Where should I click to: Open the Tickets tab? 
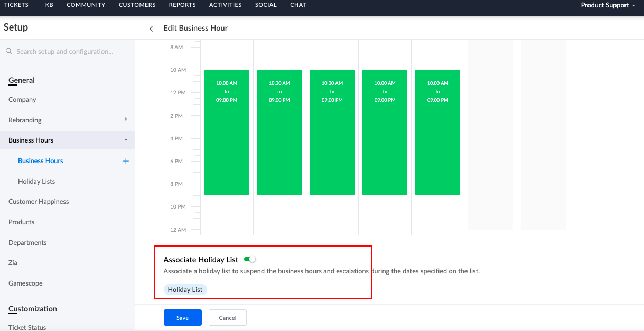[16, 5]
